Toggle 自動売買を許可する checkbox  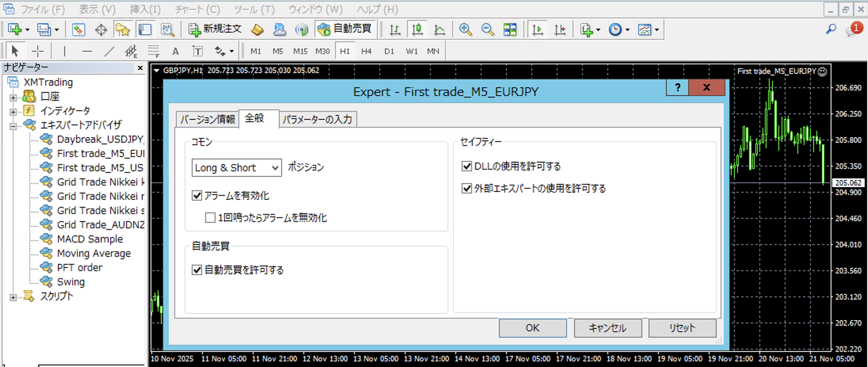[197, 270]
